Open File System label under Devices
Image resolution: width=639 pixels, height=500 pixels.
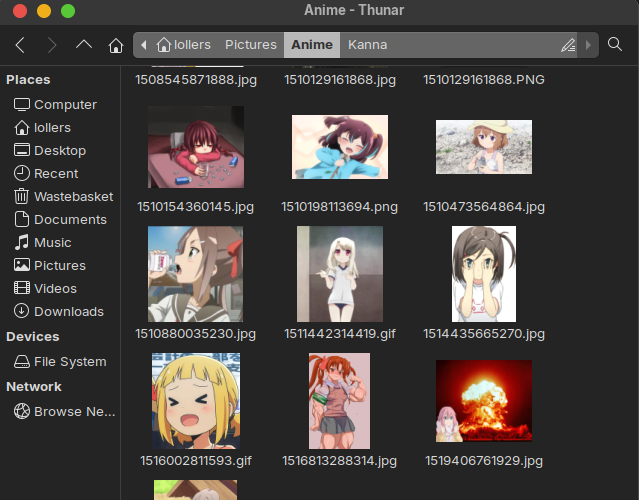[x=70, y=361]
